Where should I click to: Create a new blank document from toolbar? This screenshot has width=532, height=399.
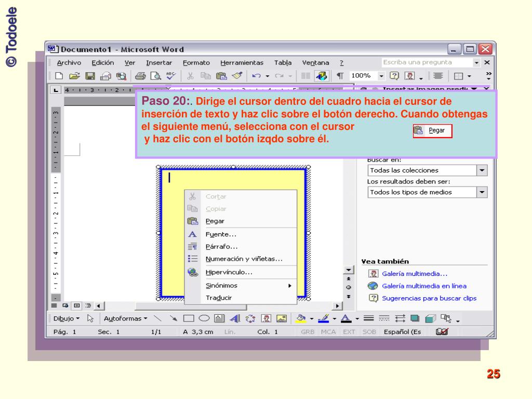(59, 76)
